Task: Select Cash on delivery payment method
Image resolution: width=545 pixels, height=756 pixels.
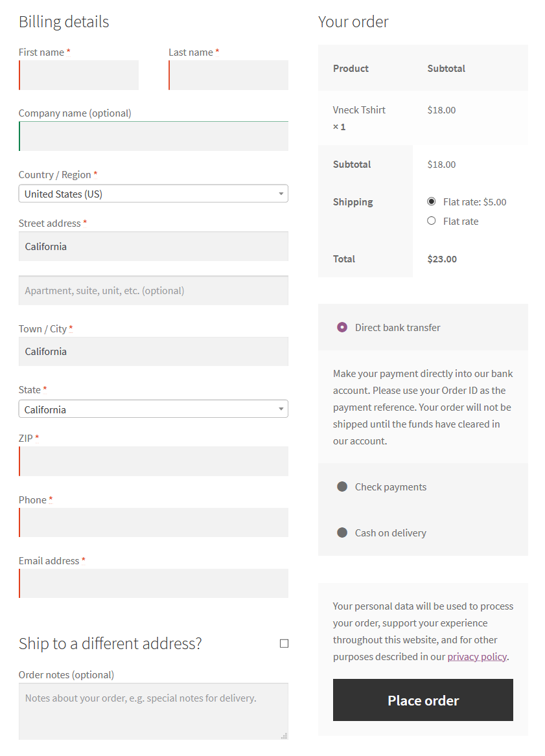Action: pos(342,533)
